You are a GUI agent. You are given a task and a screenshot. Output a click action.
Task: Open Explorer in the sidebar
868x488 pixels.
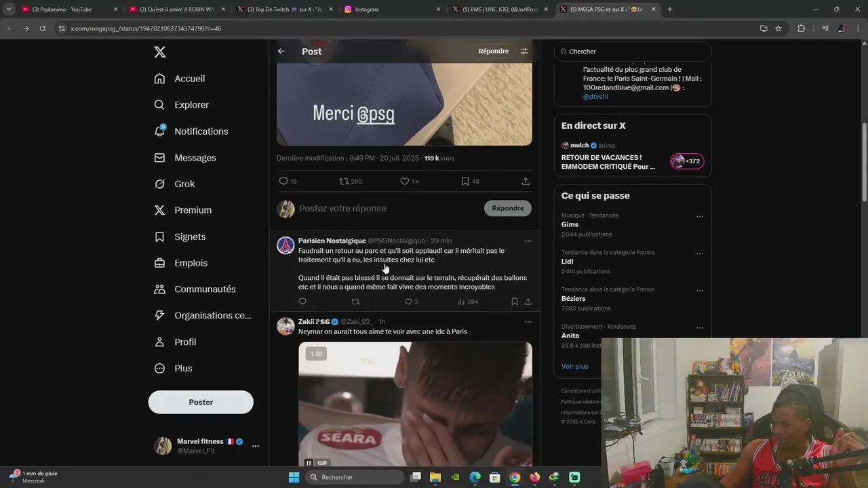tap(181, 105)
